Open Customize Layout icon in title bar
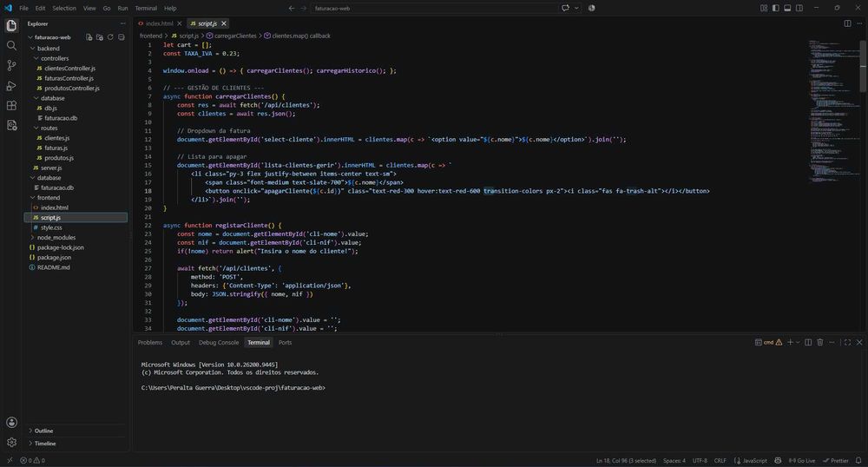The width and height of the screenshot is (868, 467). click(764, 9)
